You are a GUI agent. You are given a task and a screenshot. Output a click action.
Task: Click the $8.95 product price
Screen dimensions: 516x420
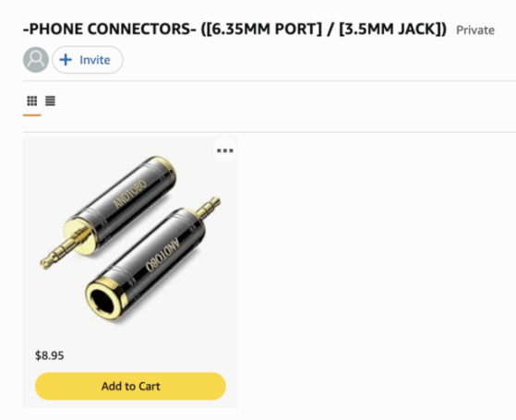[x=49, y=355]
